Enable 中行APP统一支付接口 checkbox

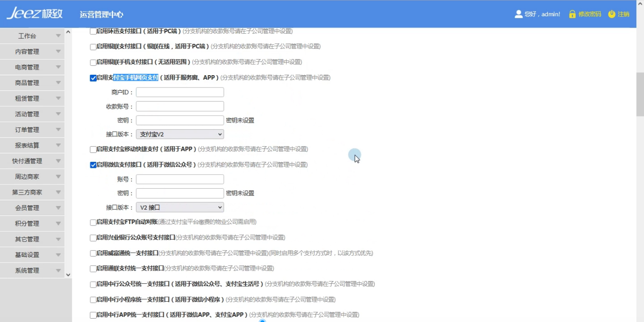pyautogui.click(x=93, y=315)
